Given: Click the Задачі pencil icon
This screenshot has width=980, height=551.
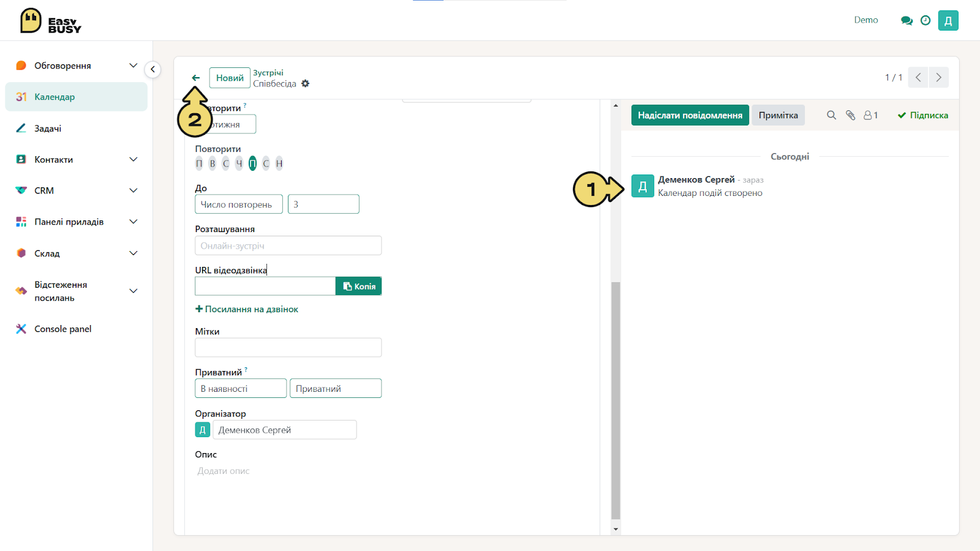Looking at the screenshot, I should [x=21, y=128].
